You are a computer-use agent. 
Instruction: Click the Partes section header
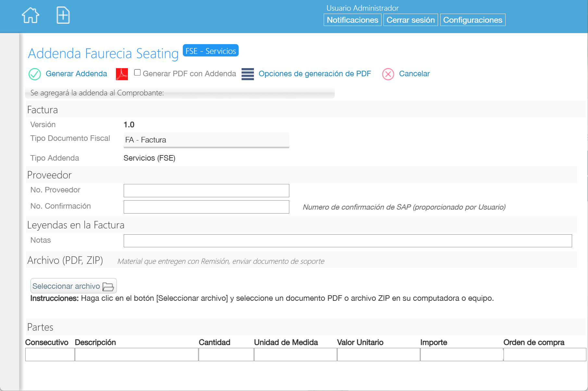click(40, 327)
